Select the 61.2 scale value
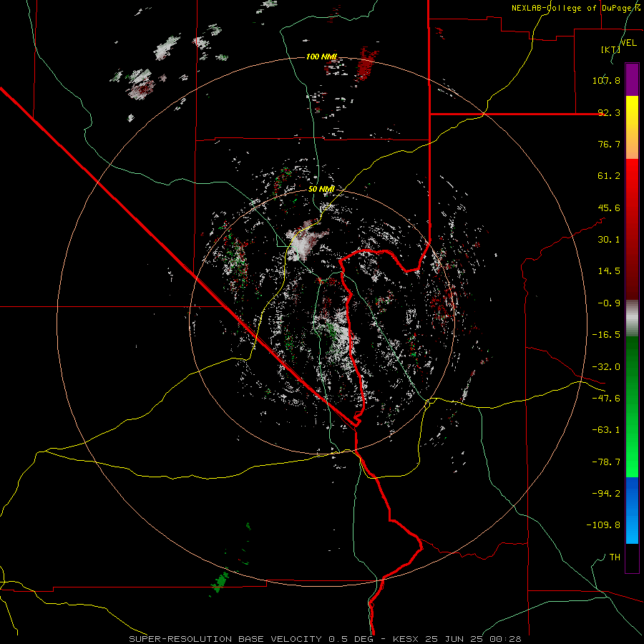This screenshot has height=644, width=644. coord(609,176)
